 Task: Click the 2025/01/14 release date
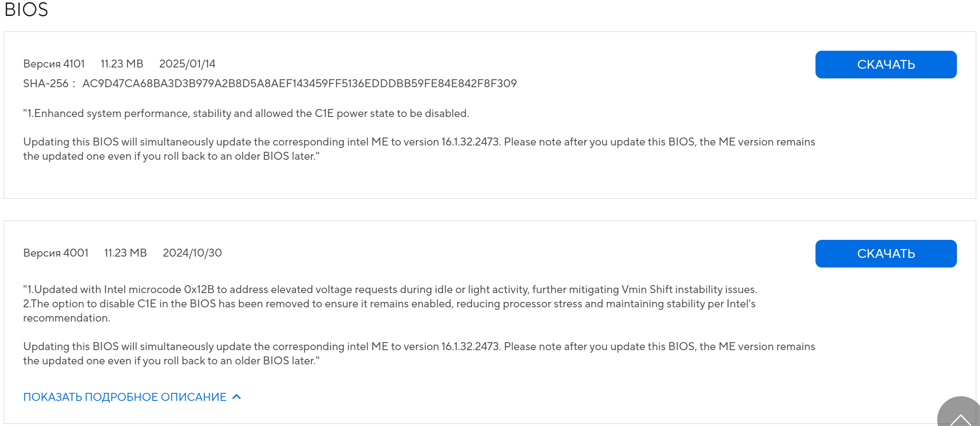(187, 64)
